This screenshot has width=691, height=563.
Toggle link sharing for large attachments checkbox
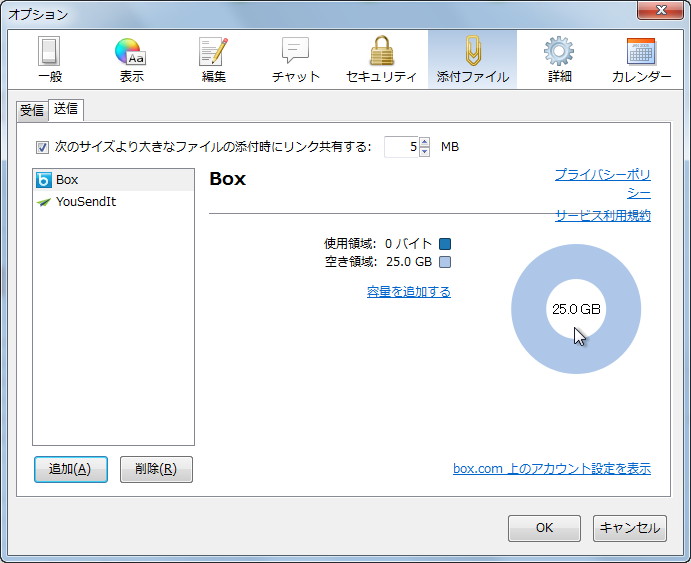coord(42,147)
